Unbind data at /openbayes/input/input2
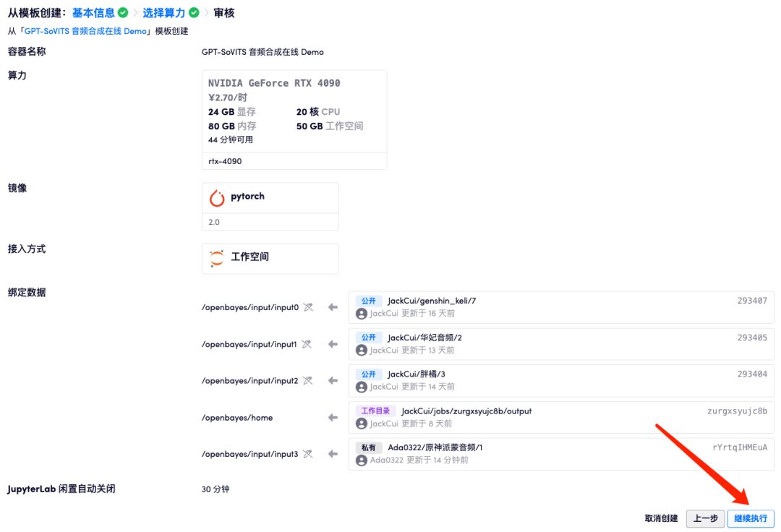Viewport: 781px width, 532px height. point(308,380)
